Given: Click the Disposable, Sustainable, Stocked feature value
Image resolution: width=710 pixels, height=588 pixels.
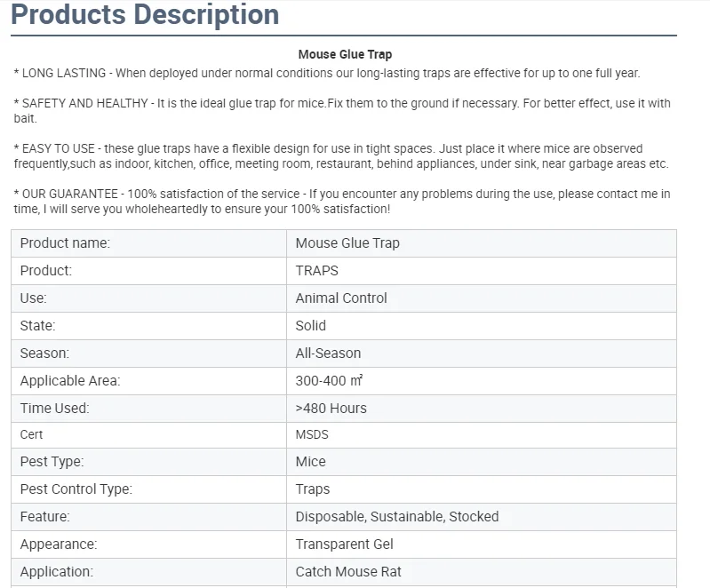Looking at the screenshot, I should [397, 517].
